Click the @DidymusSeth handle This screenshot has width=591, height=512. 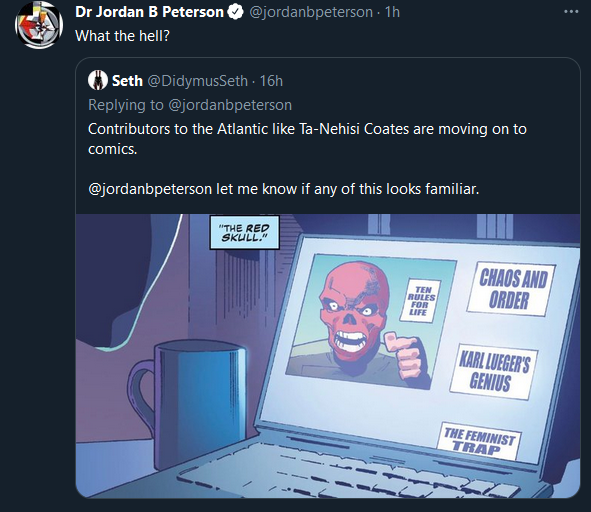point(197,81)
